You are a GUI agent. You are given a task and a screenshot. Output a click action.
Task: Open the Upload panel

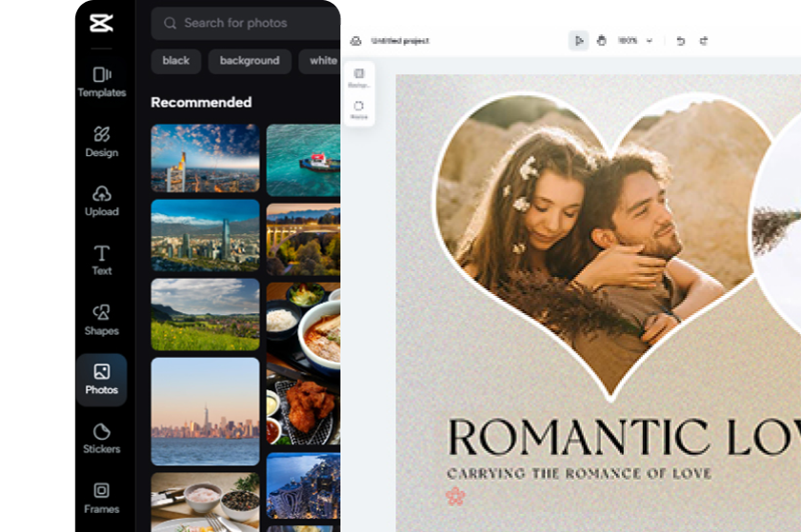coord(102,201)
